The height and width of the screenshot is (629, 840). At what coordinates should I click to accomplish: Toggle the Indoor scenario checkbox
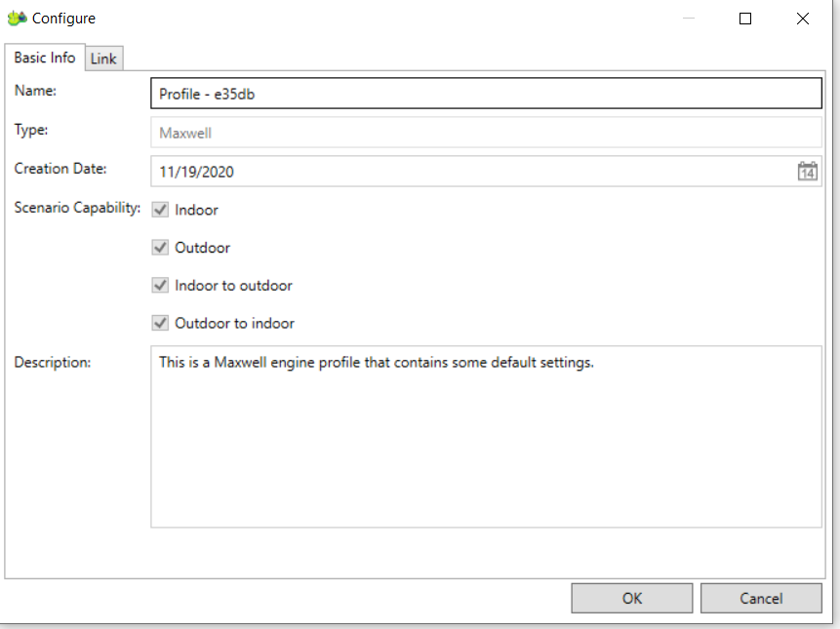point(161,210)
